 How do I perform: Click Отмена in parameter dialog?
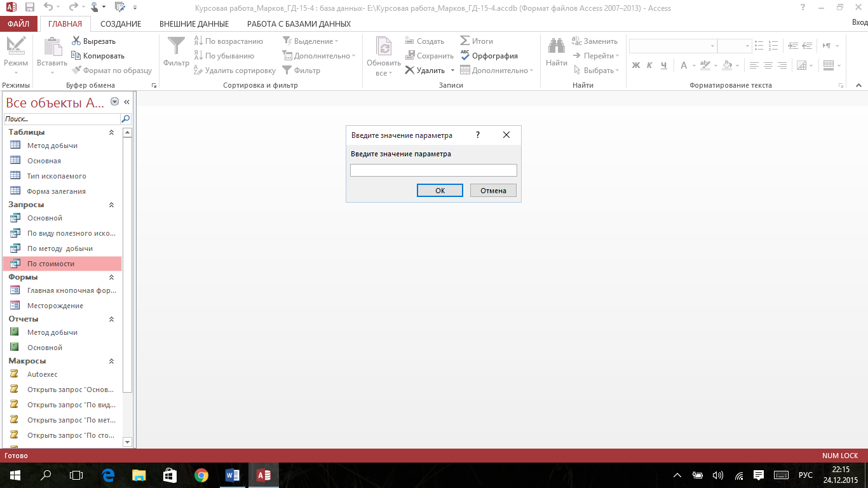click(493, 191)
